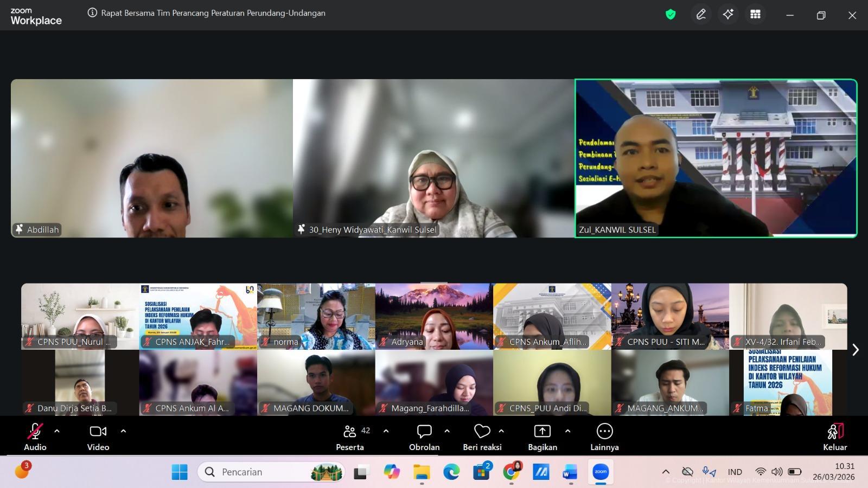
Task: Click the green security shield icon
Action: pyautogui.click(x=671, y=15)
